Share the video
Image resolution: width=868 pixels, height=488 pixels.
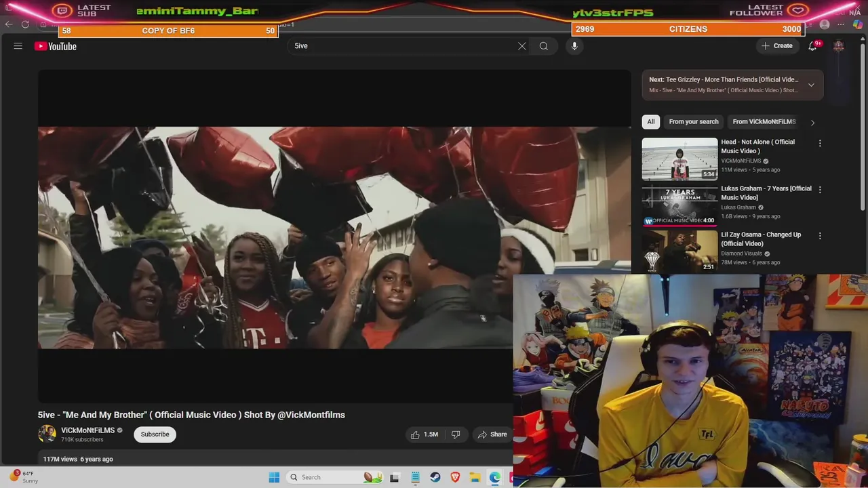click(493, 434)
